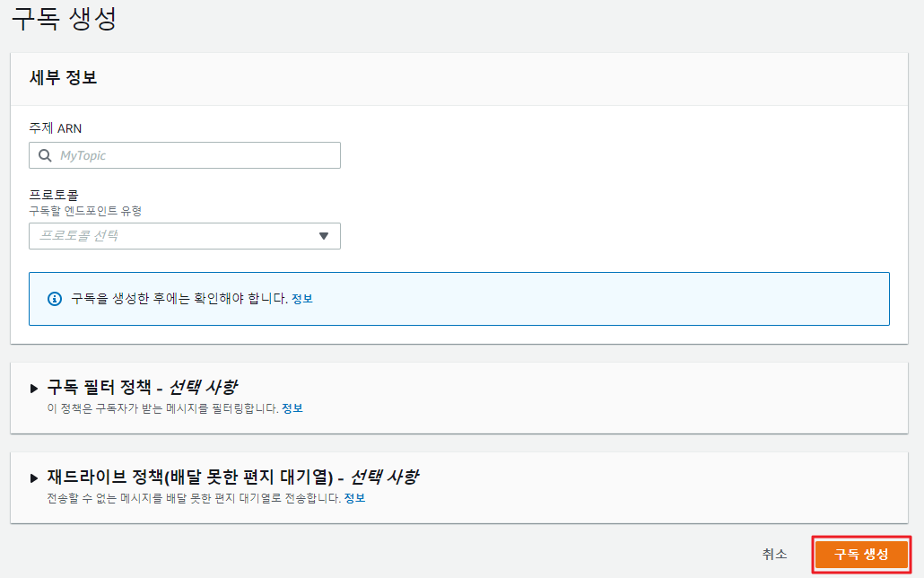Click the down arrow of the 프로토콜 선택 box

point(324,236)
